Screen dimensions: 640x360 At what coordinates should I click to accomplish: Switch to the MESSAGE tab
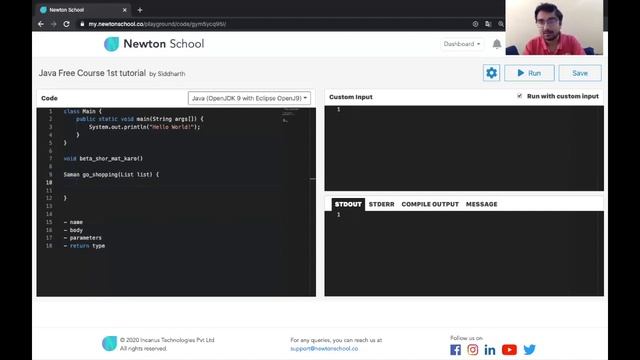[481, 204]
